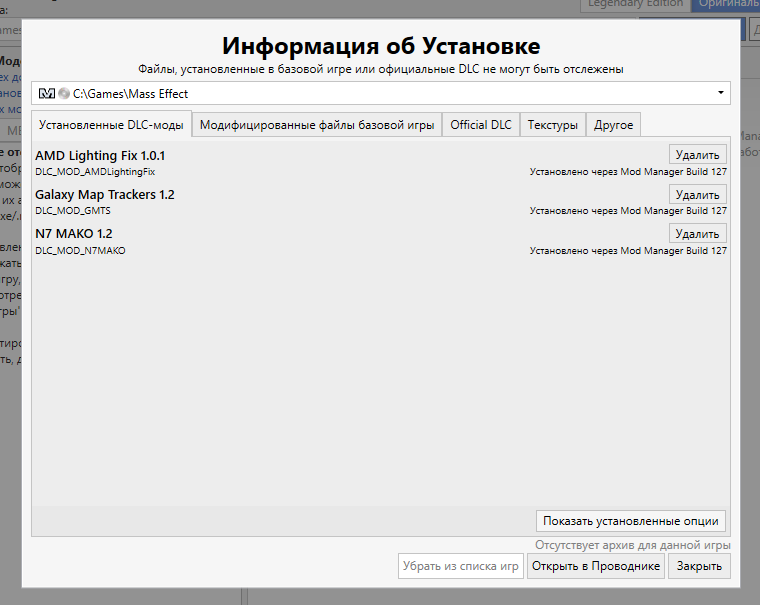Click DLC_MOD_GMTS folder name
Image resolution: width=760 pixels, height=605 pixels.
pos(73,211)
